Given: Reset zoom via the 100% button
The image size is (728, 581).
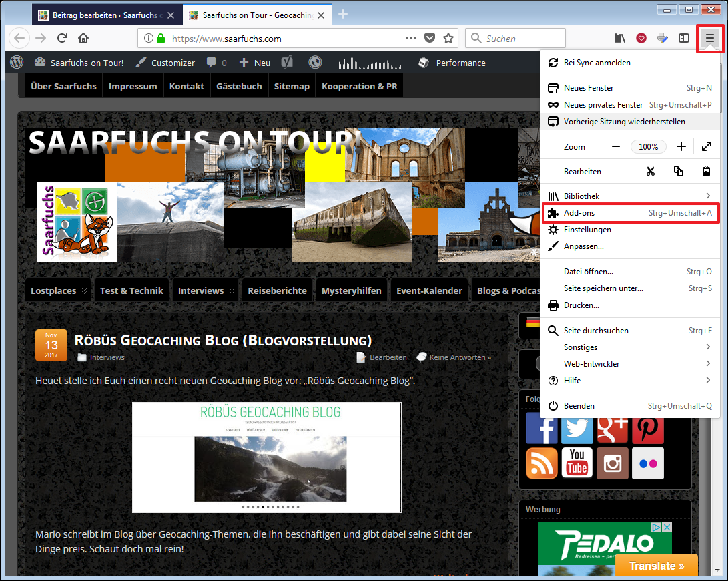Looking at the screenshot, I should coord(648,147).
